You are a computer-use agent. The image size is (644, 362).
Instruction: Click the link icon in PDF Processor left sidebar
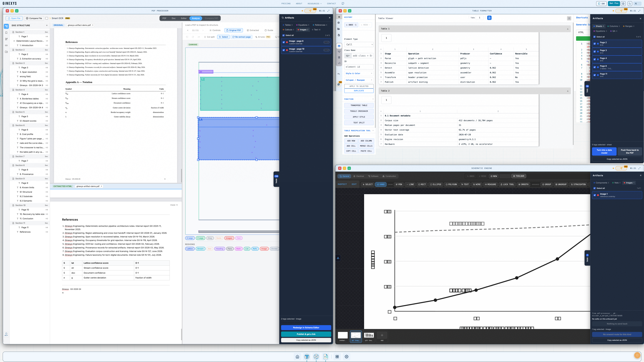point(6,46)
